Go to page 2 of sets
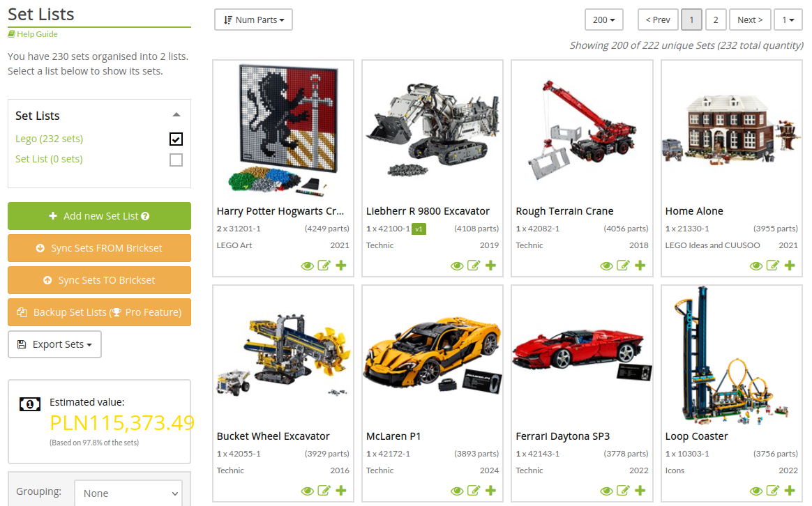 [x=716, y=20]
